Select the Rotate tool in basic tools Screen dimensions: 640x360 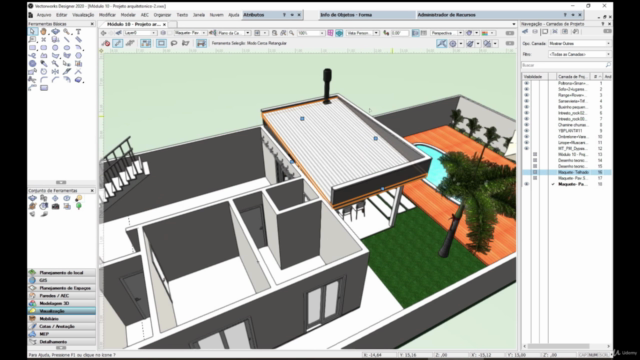43,72
